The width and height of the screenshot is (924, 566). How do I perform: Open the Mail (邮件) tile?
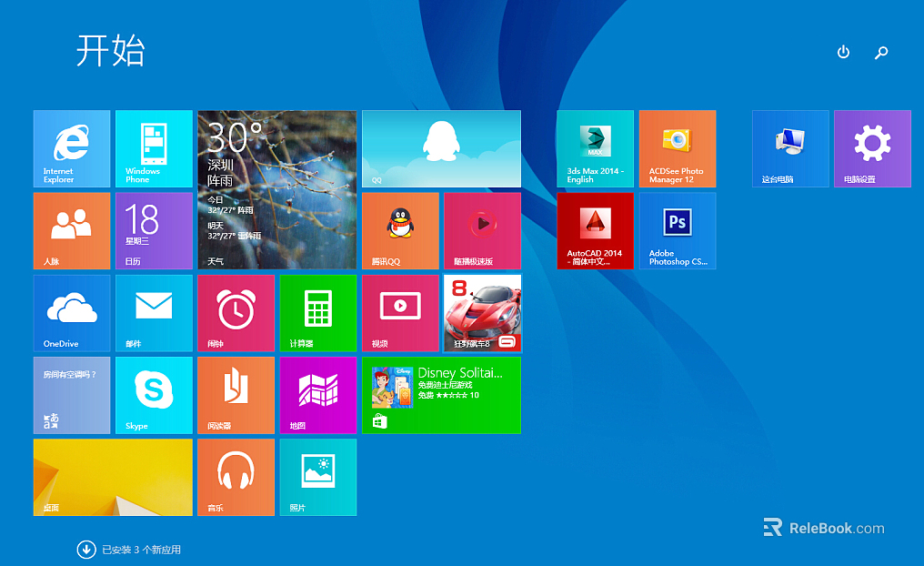[154, 313]
